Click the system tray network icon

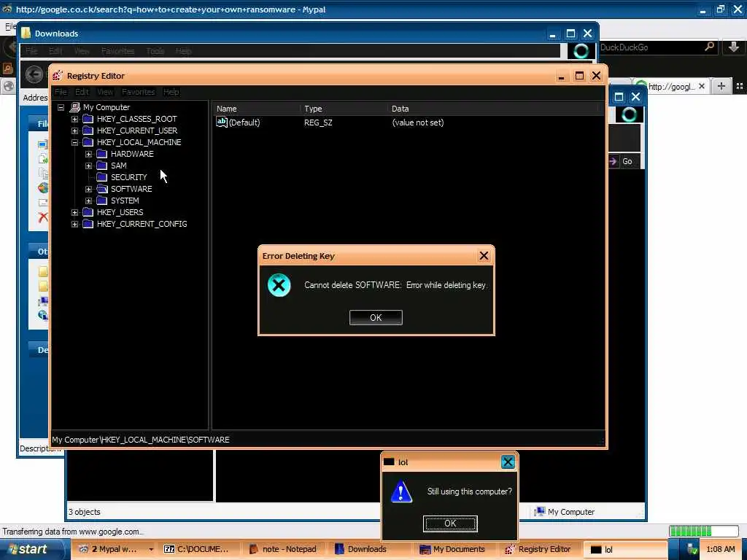[692, 549]
